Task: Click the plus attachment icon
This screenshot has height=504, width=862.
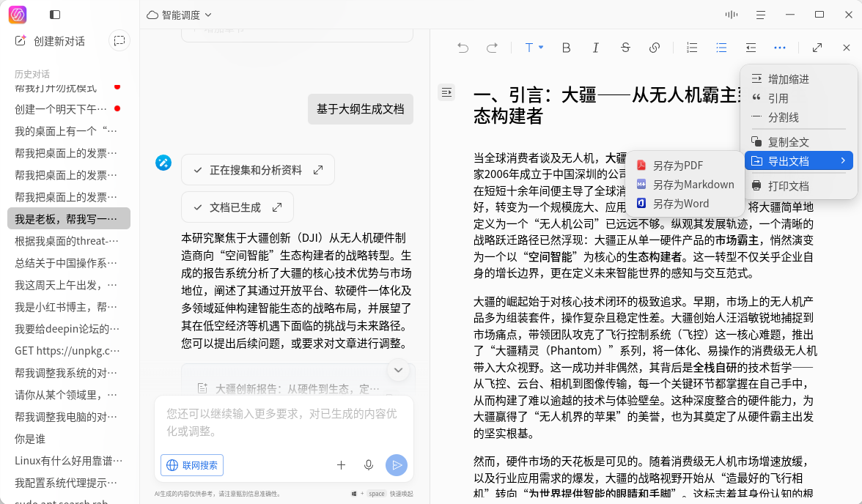Action: pyautogui.click(x=341, y=465)
